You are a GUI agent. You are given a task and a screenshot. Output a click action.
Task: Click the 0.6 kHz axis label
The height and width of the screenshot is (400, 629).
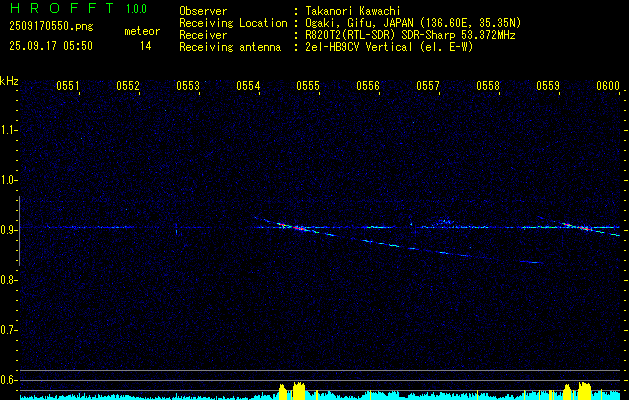click(x=7, y=380)
